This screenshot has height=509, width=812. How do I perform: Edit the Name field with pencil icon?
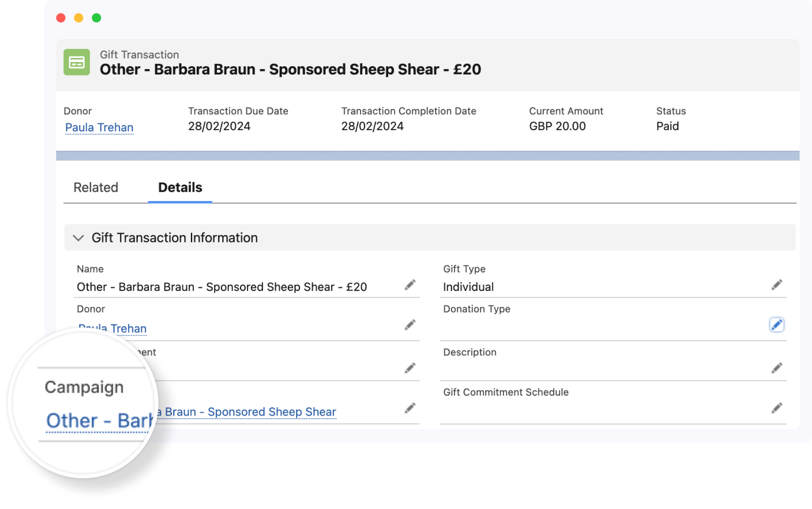tap(410, 285)
